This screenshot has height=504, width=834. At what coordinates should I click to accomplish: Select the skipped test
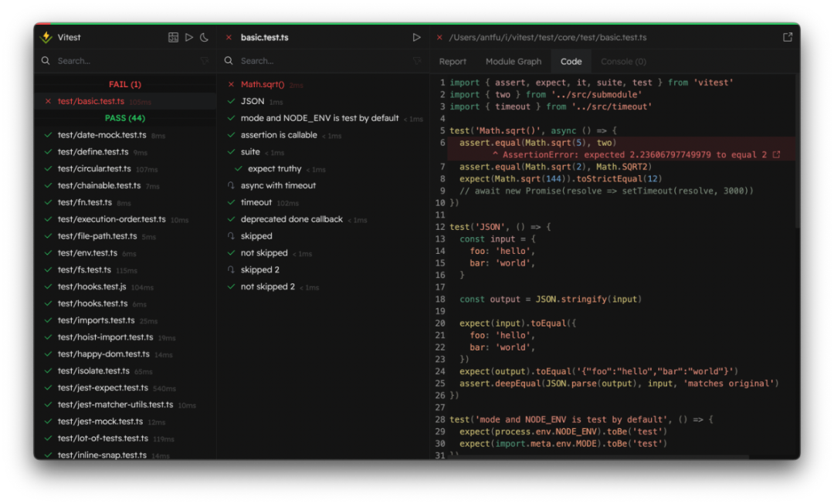tap(324, 236)
